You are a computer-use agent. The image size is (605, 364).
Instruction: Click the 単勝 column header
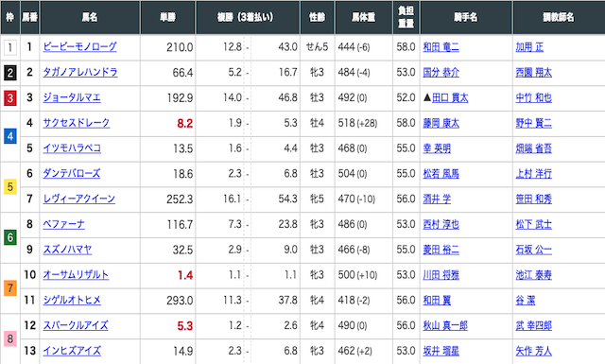coord(168,17)
